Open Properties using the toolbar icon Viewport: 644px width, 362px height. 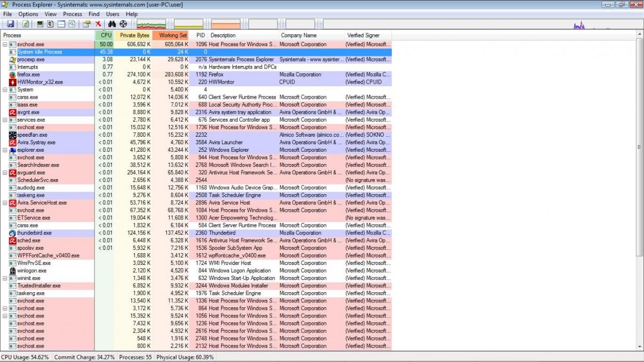coord(87,24)
